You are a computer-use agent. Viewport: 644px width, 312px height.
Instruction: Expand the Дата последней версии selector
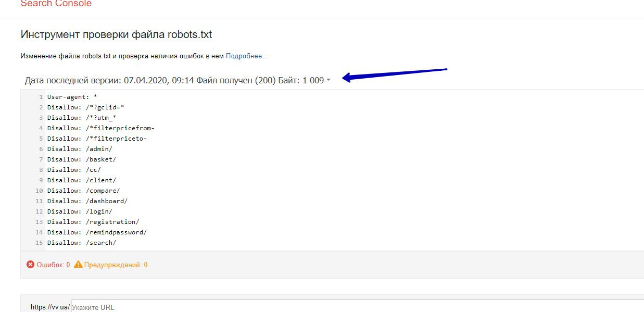(x=178, y=80)
